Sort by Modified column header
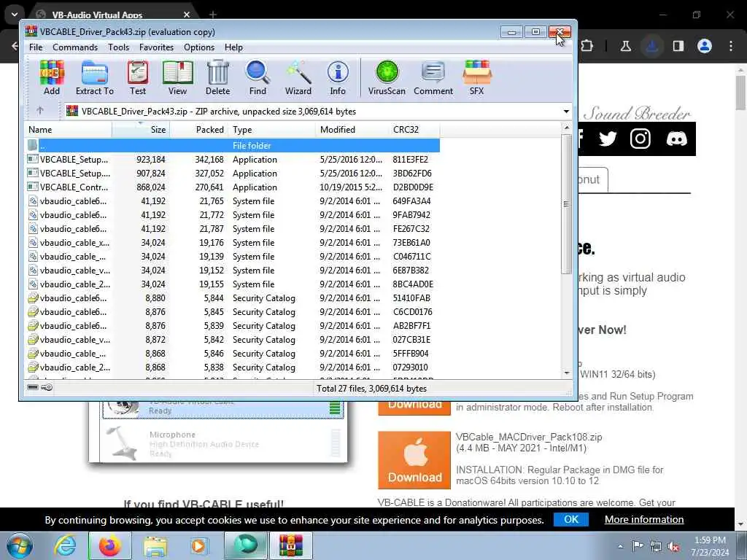 (x=352, y=130)
